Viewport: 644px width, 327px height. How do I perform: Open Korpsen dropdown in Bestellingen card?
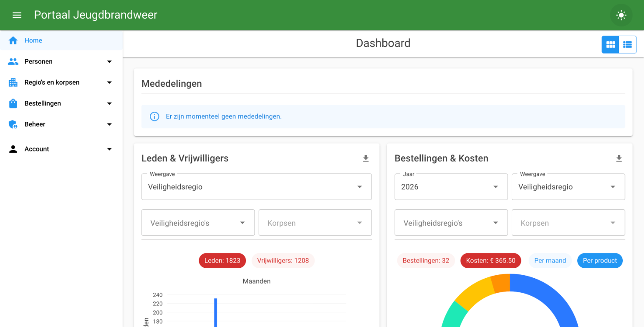click(568, 223)
